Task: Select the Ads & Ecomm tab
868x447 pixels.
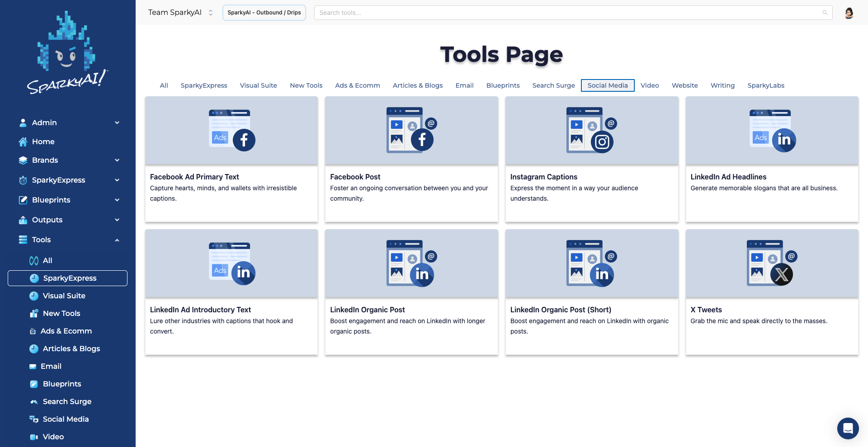Action: (x=357, y=85)
